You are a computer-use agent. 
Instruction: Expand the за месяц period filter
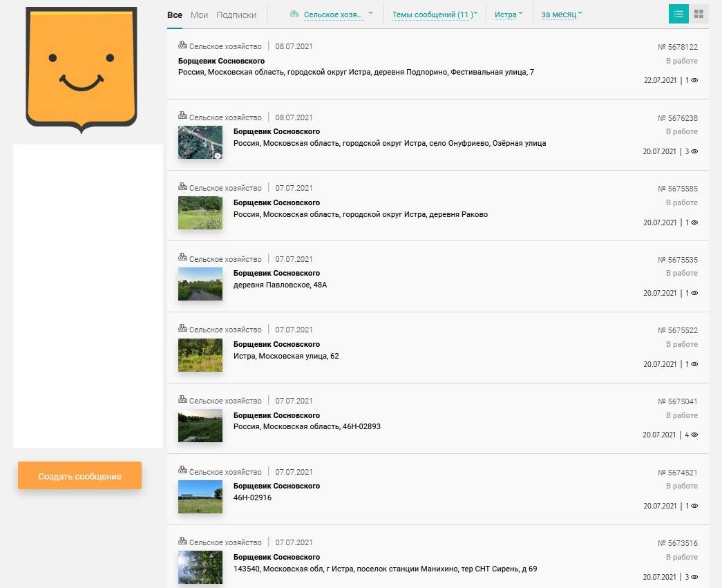tap(562, 15)
